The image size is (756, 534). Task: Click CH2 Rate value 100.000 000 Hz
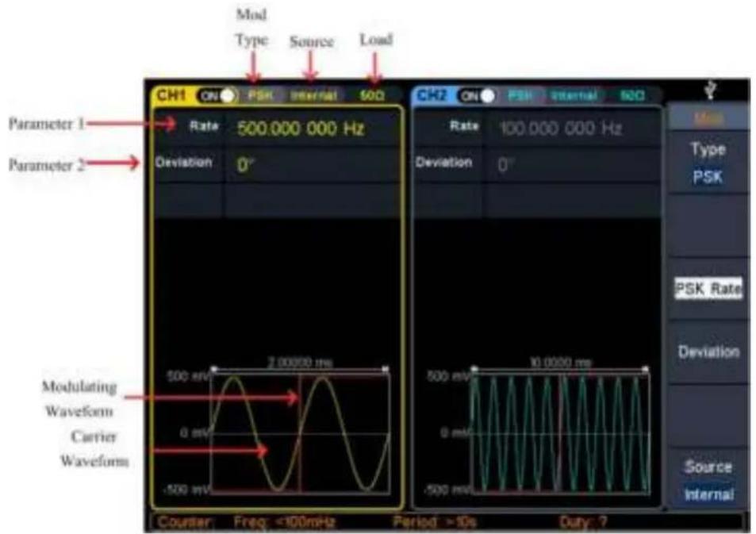click(561, 129)
